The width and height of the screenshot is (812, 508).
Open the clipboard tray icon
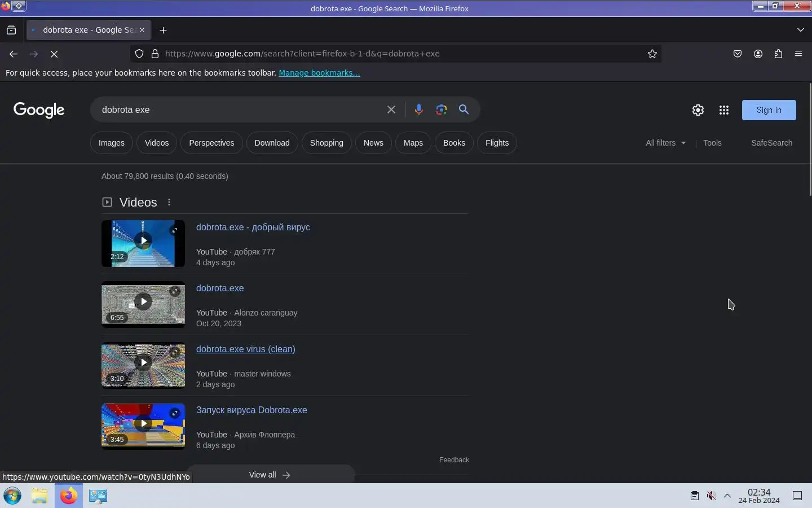pyautogui.click(x=695, y=496)
